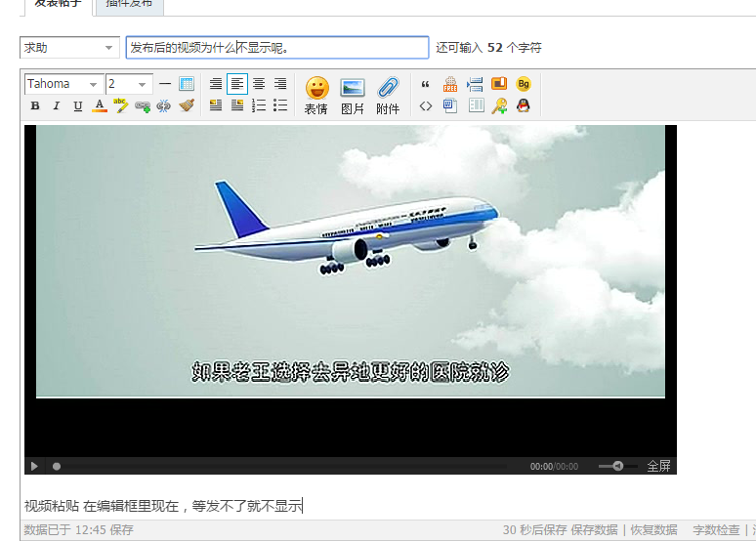Click 恢复数据 to restore draft

coord(653,530)
